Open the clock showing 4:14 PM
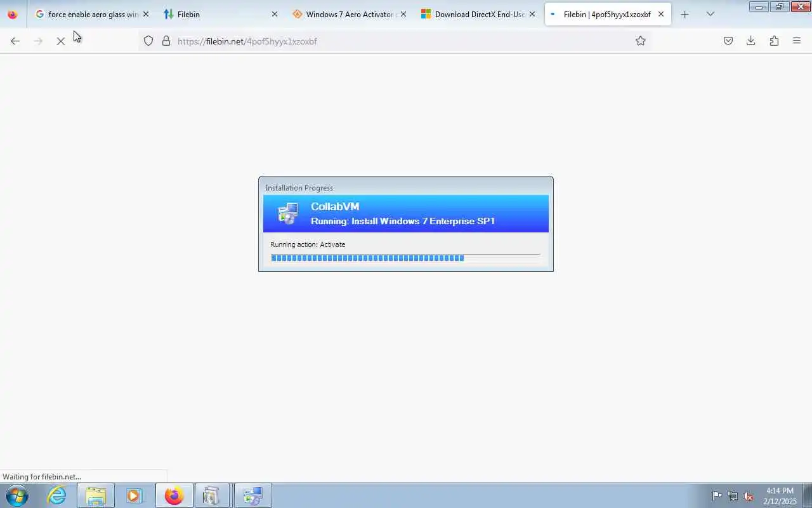 pos(780,496)
